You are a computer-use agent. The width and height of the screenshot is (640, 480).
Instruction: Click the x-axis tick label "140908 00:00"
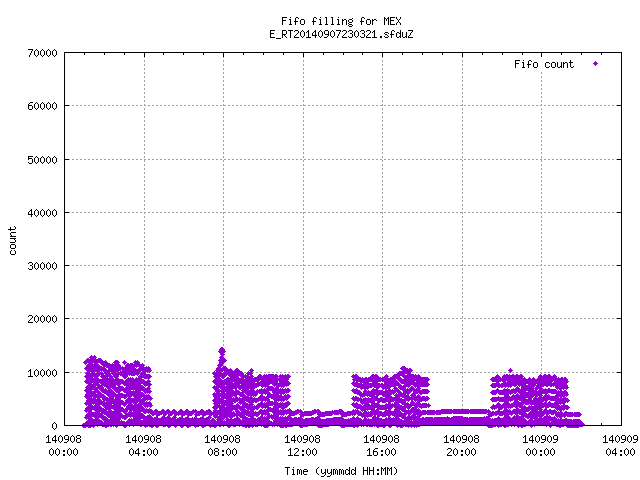tap(63, 446)
